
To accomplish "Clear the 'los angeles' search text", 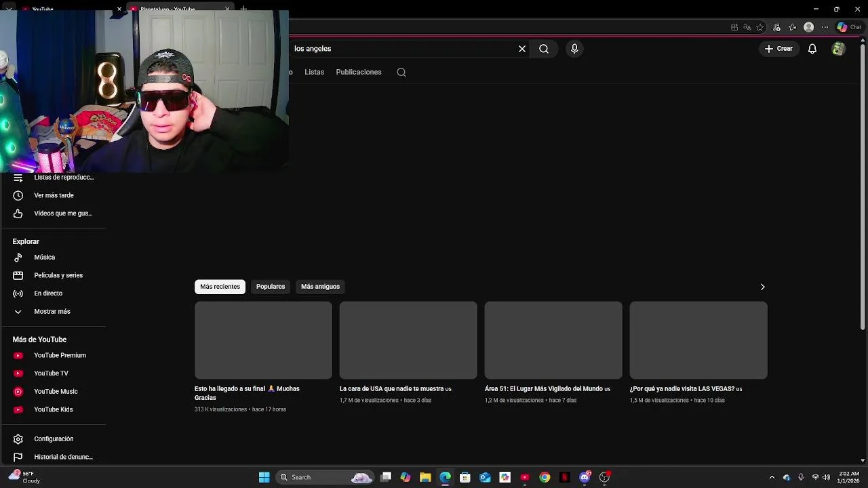I will coord(522,49).
